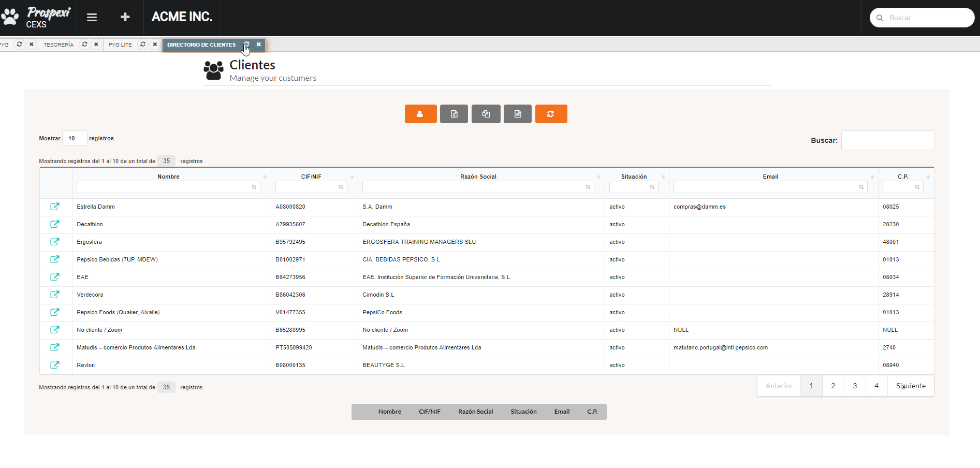Select the Directorio de Clientes tab
Image resolution: width=980 pixels, height=468 pixels.
pyautogui.click(x=201, y=45)
